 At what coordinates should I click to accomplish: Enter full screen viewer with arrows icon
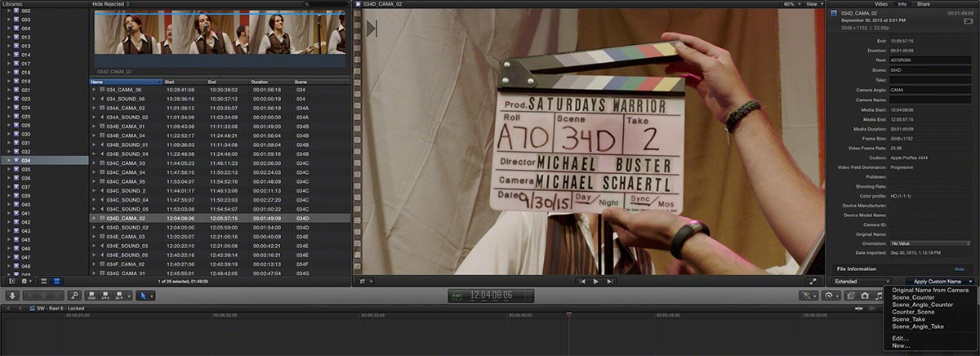pos(813,281)
